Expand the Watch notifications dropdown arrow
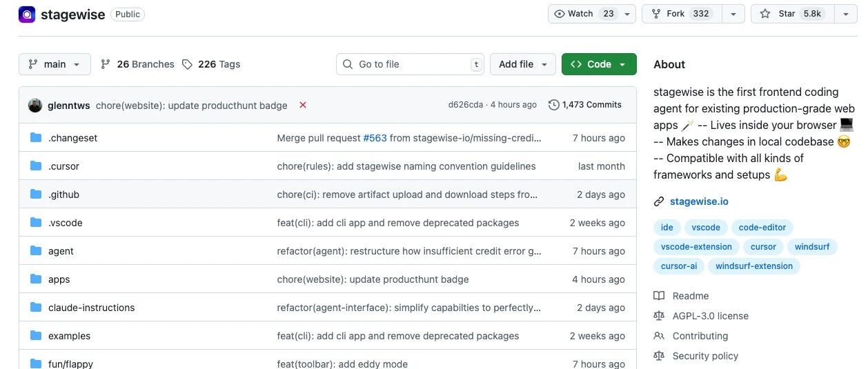Image resolution: width=868 pixels, height=369 pixels. (x=627, y=14)
